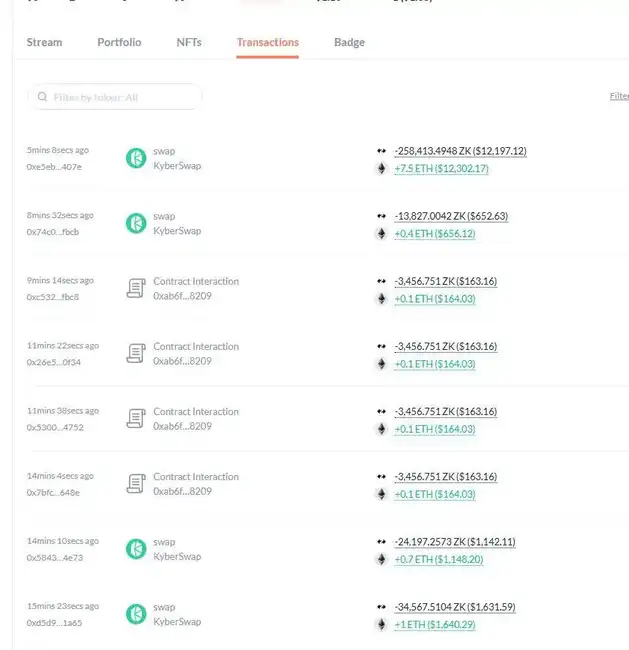Screen dimensions: 629x650
Task: Open the Portfolio tab
Action: coord(119,42)
